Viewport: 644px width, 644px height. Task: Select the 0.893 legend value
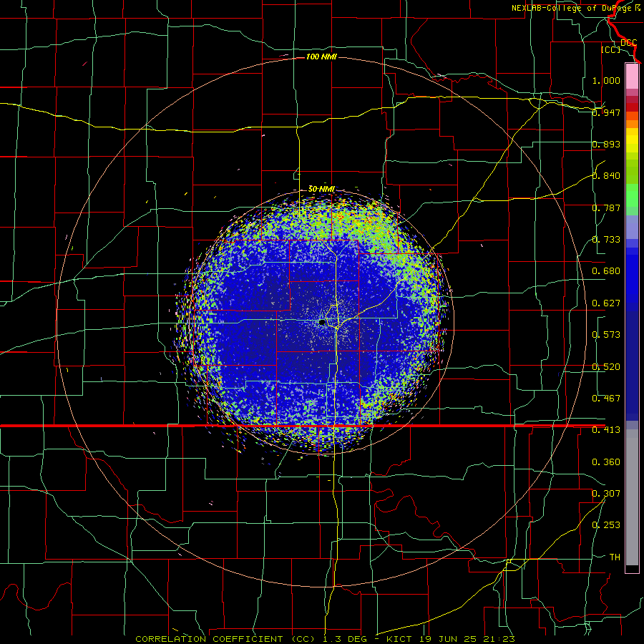click(606, 144)
